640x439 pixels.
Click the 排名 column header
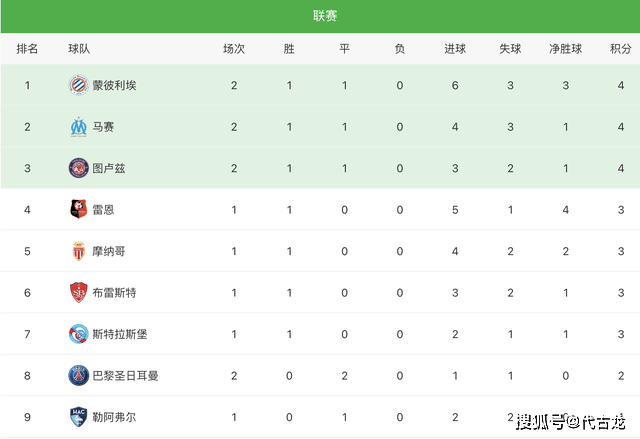27,49
